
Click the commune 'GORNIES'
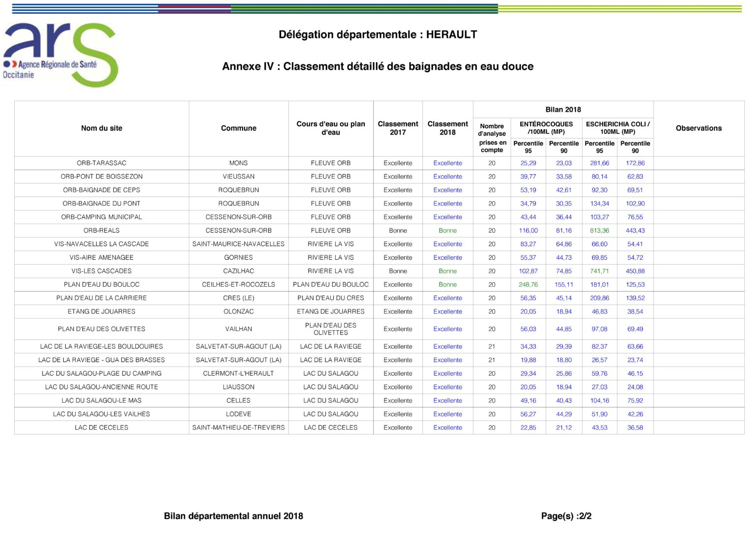click(239, 258)
